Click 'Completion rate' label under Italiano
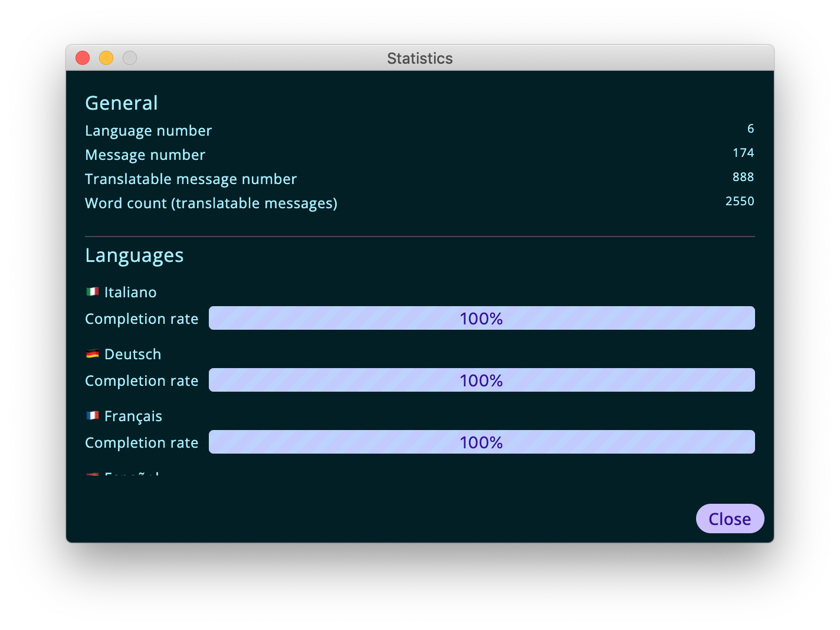The width and height of the screenshot is (840, 630). (142, 319)
